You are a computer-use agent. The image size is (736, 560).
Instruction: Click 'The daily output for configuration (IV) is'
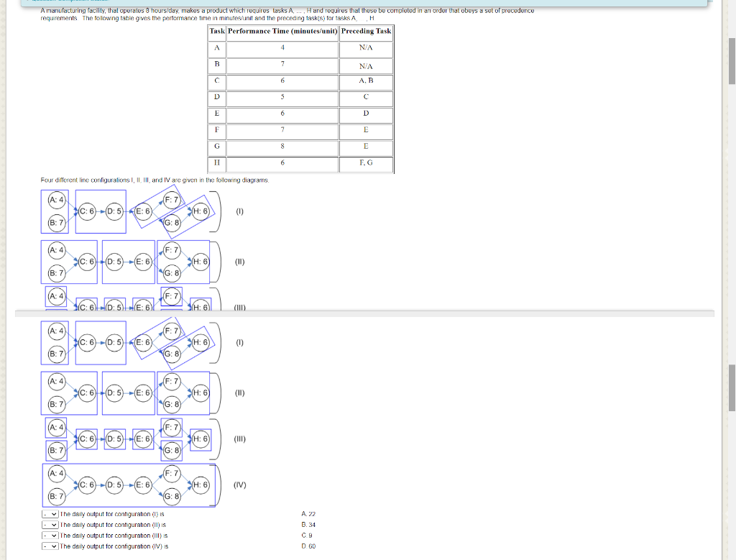tap(114, 546)
